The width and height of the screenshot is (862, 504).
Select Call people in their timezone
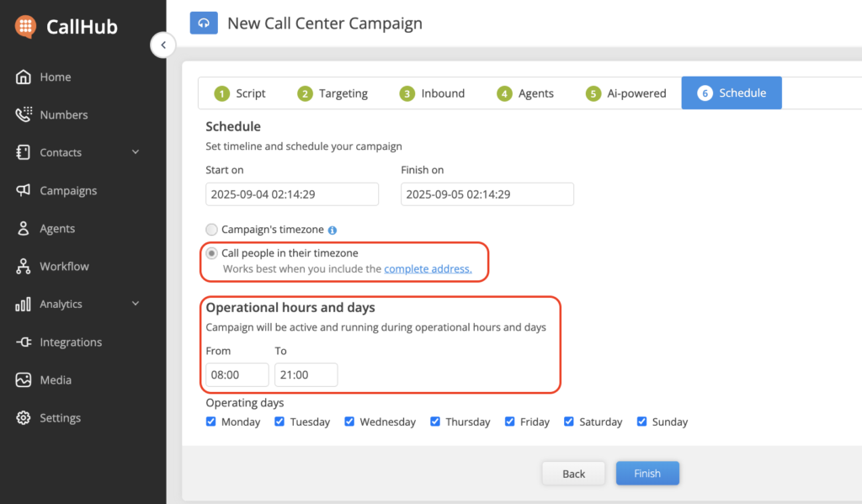point(212,253)
